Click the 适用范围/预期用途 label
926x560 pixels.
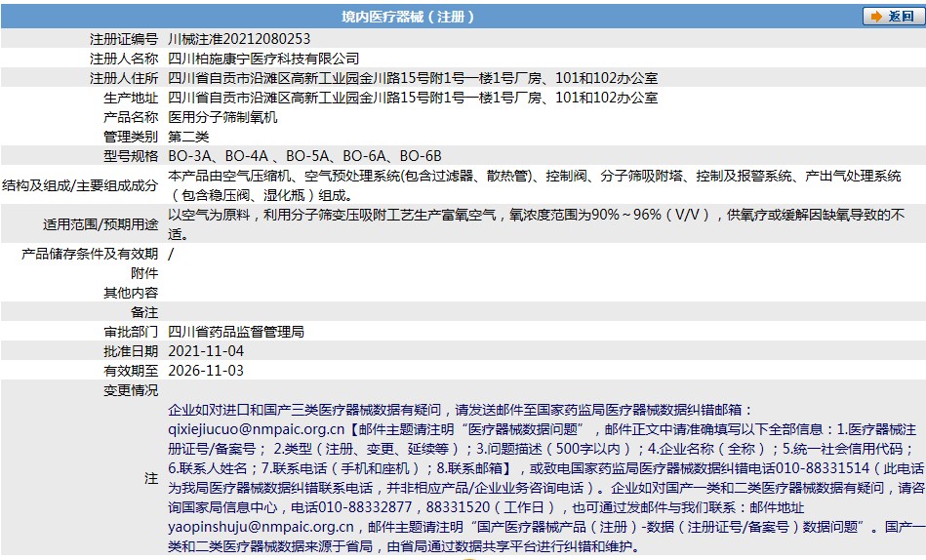(x=101, y=224)
